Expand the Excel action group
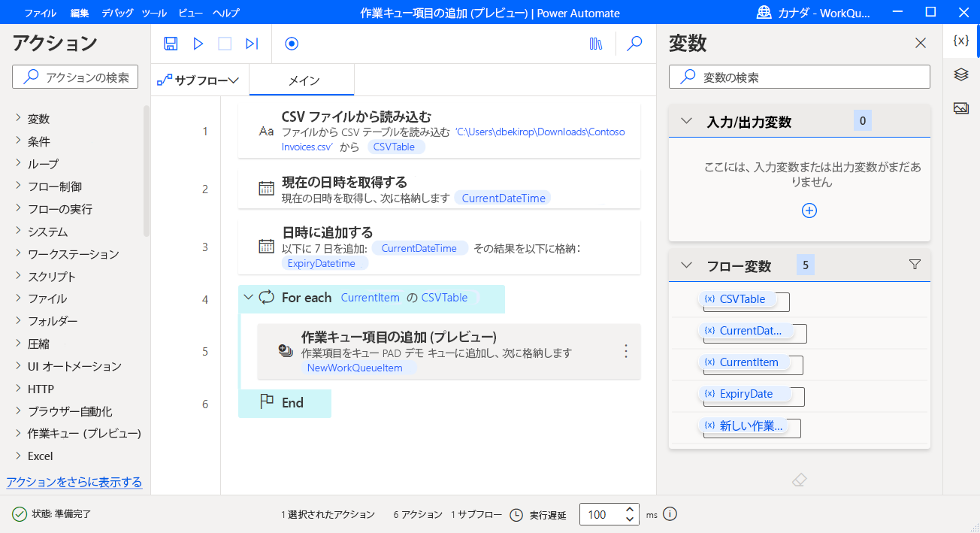This screenshot has width=980, height=533. 18,456
